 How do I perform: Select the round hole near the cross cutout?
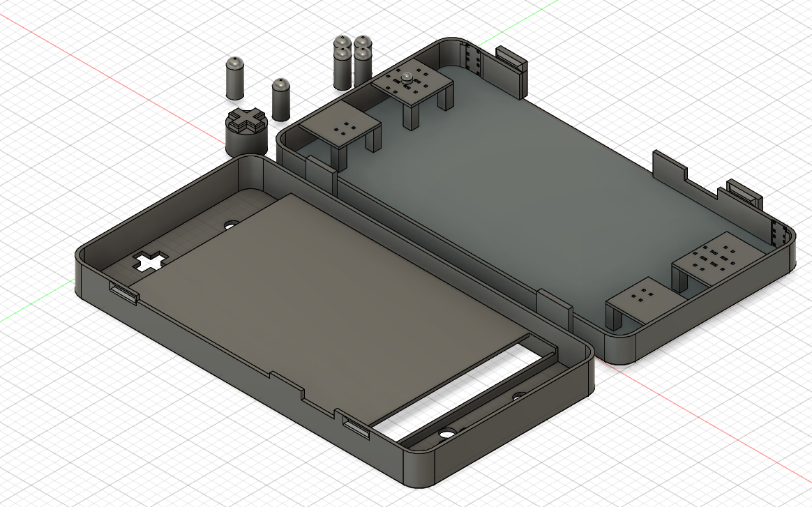tap(231, 225)
